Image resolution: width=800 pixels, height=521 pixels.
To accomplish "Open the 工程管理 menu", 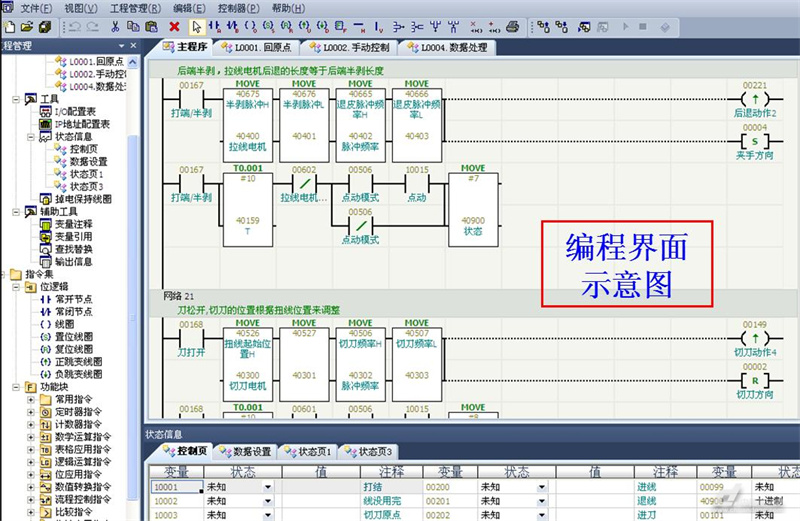I will [133, 8].
